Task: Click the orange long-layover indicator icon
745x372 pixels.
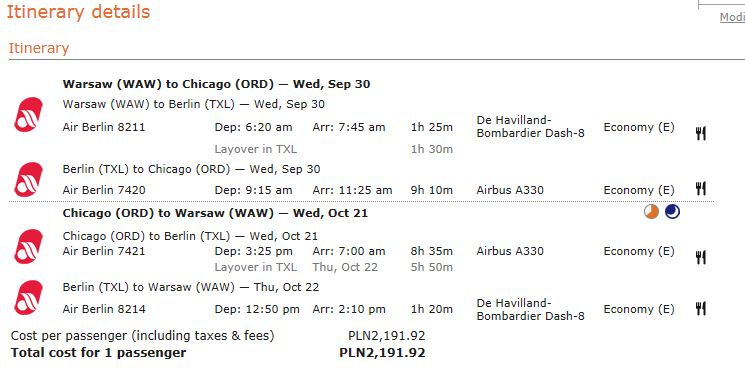Action: [651, 211]
